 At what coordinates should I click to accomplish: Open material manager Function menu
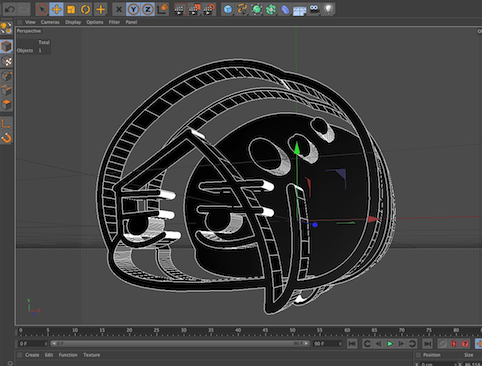click(x=68, y=355)
